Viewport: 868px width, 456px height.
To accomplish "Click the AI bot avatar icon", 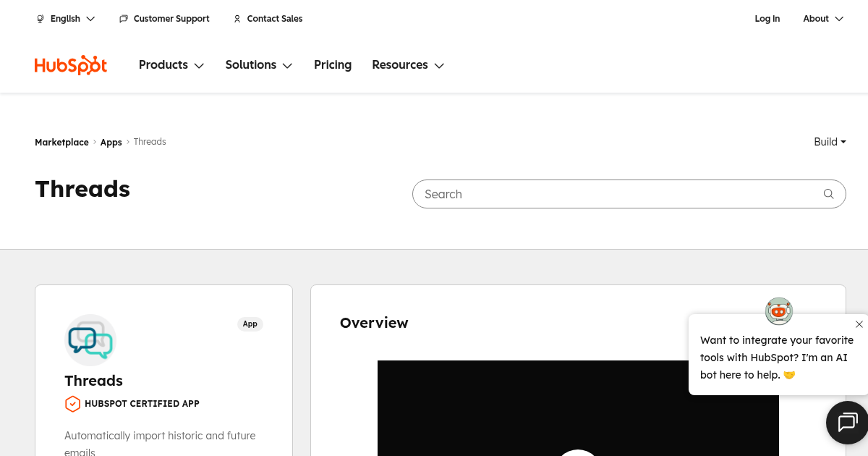I will coord(779,311).
